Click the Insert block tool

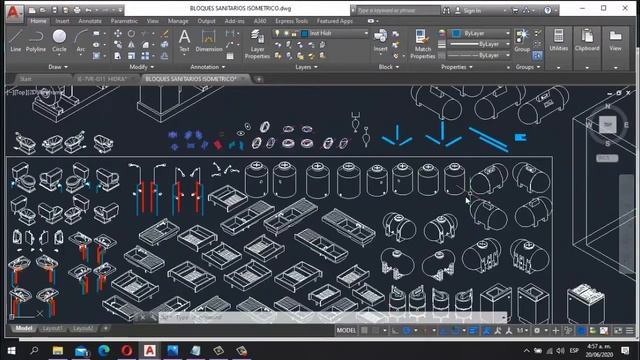tap(380, 41)
